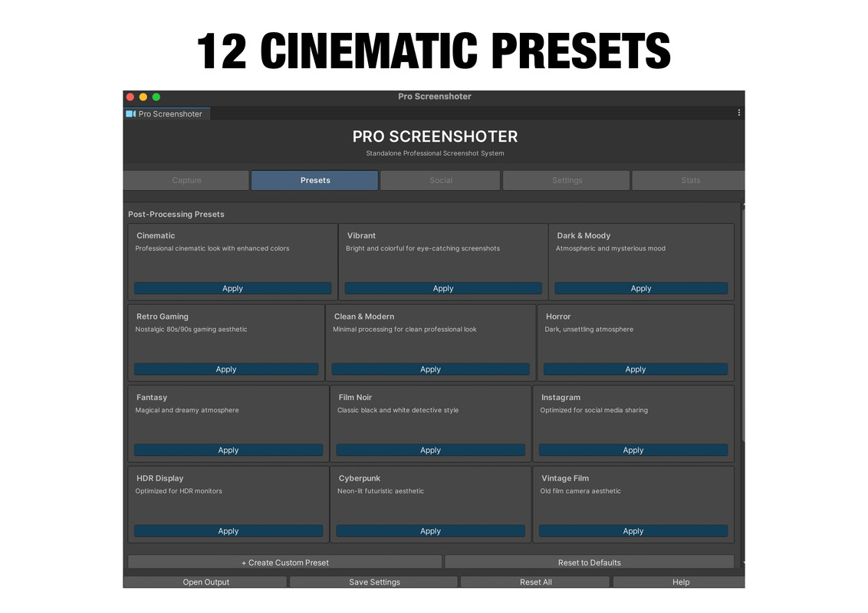Apply the Dark & Moody preset
The height and width of the screenshot is (613, 868).
(641, 288)
